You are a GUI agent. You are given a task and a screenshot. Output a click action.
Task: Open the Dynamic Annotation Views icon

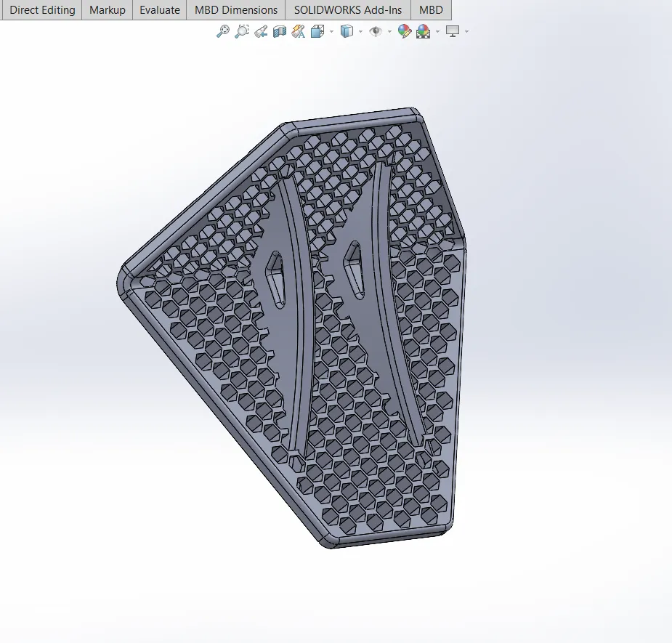(x=299, y=31)
